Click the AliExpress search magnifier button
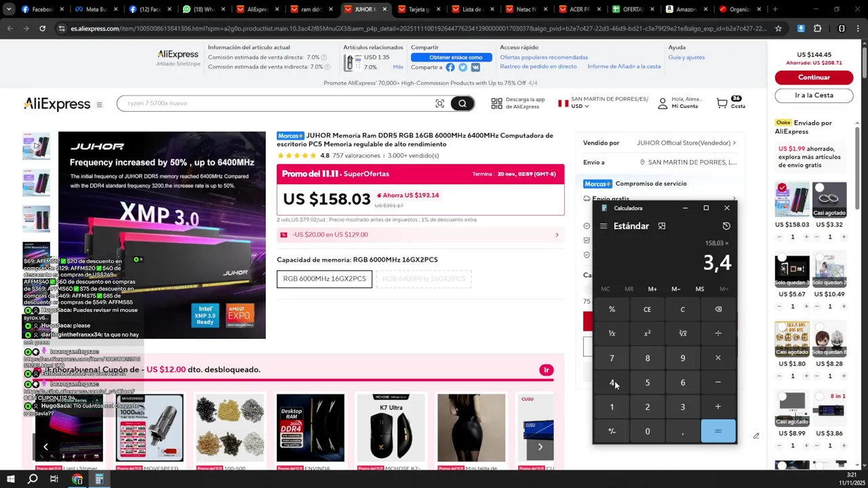This screenshot has width=868, height=488. (462, 103)
